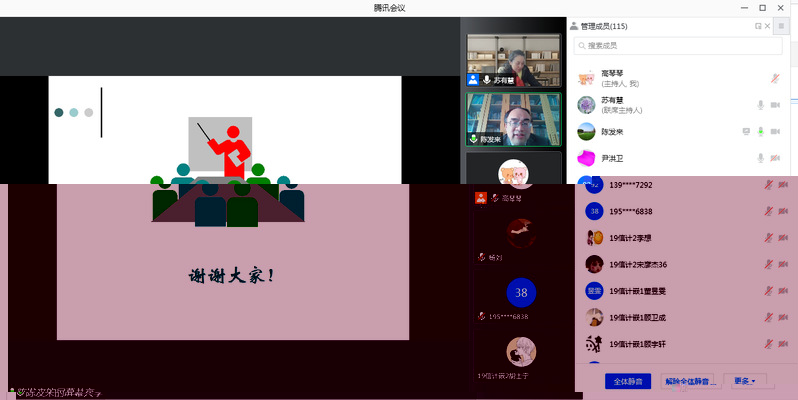Click the 解除全体静音 button
The image size is (798, 400).
click(x=690, y=381)
